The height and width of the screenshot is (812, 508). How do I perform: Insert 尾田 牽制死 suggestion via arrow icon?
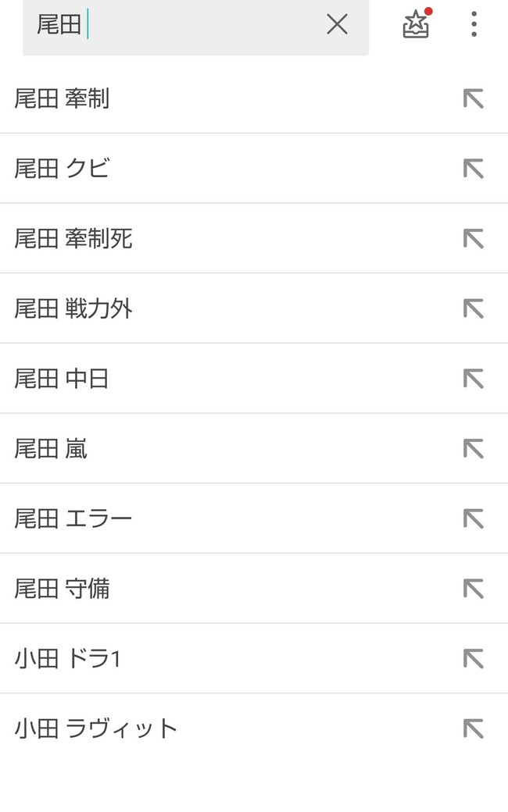coord(474,238)
